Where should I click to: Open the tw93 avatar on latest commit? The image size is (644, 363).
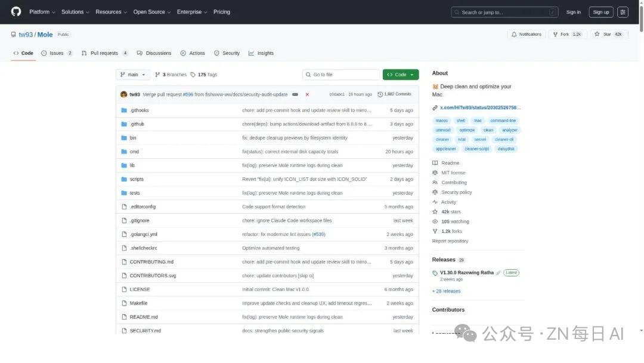pyautogui.click(x=123, y=94)
